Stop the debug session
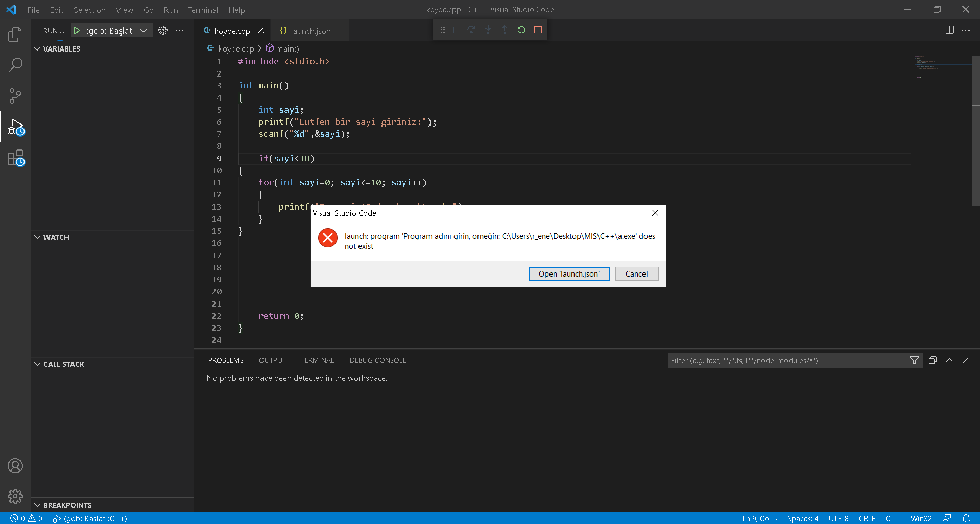Viewport: 980px width, 524px height. (538, 30)
